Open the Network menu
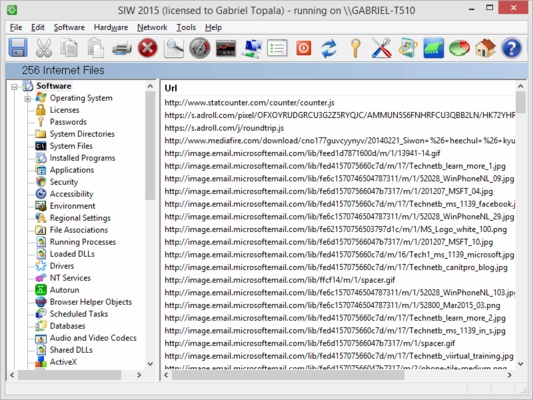 (152, 27)
